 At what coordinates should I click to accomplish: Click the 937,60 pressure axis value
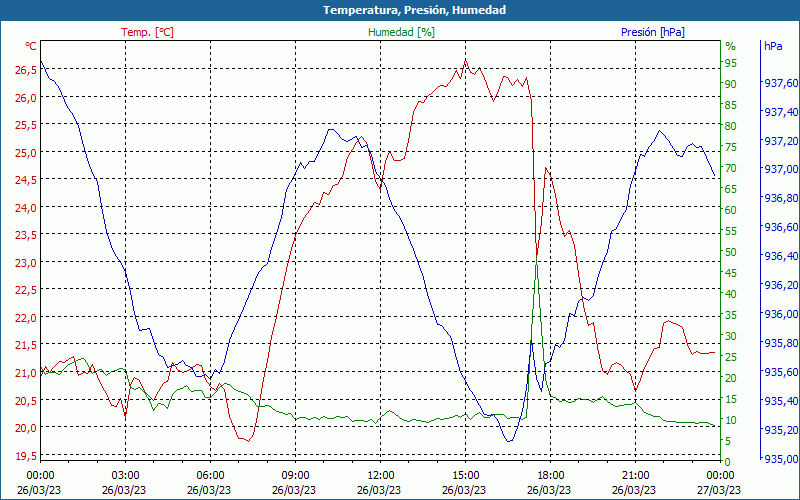click(x=780, y=82)
